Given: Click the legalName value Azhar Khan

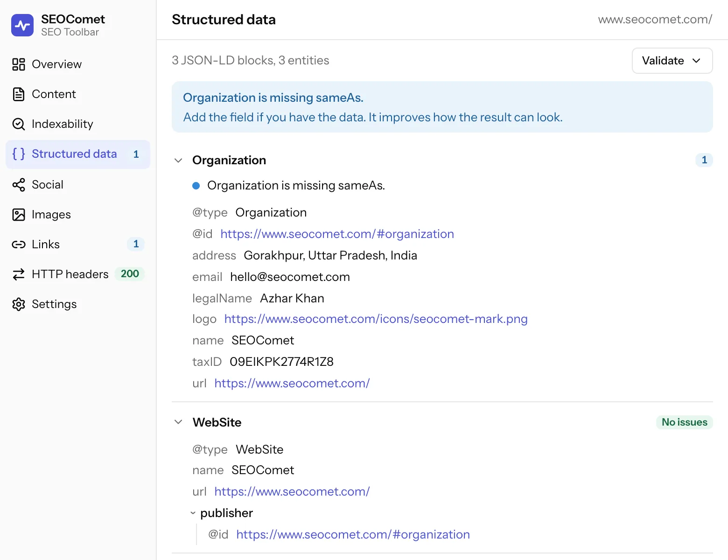Looking at the screenshot, I should (x=292, y=299).
